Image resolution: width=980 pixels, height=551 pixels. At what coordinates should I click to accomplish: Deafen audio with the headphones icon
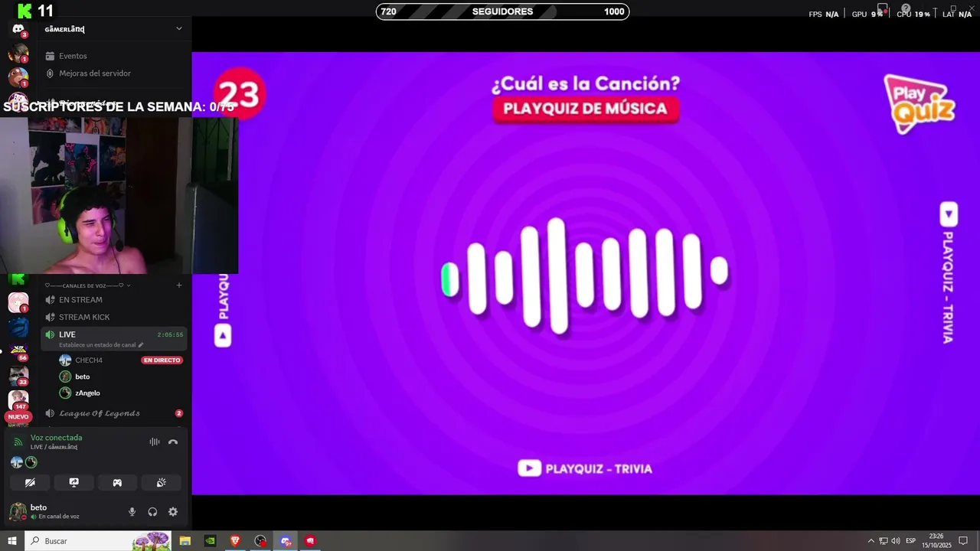[x=152, y=512]
